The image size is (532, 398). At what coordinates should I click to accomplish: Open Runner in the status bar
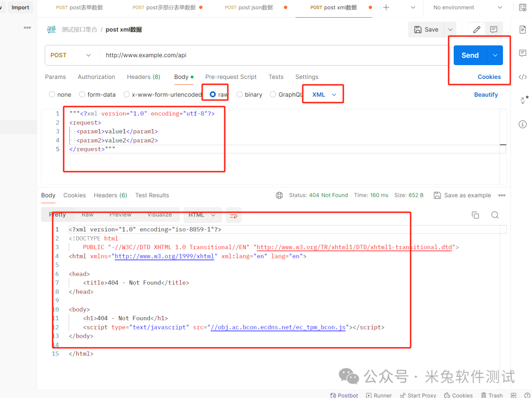(x=379, y=395)
